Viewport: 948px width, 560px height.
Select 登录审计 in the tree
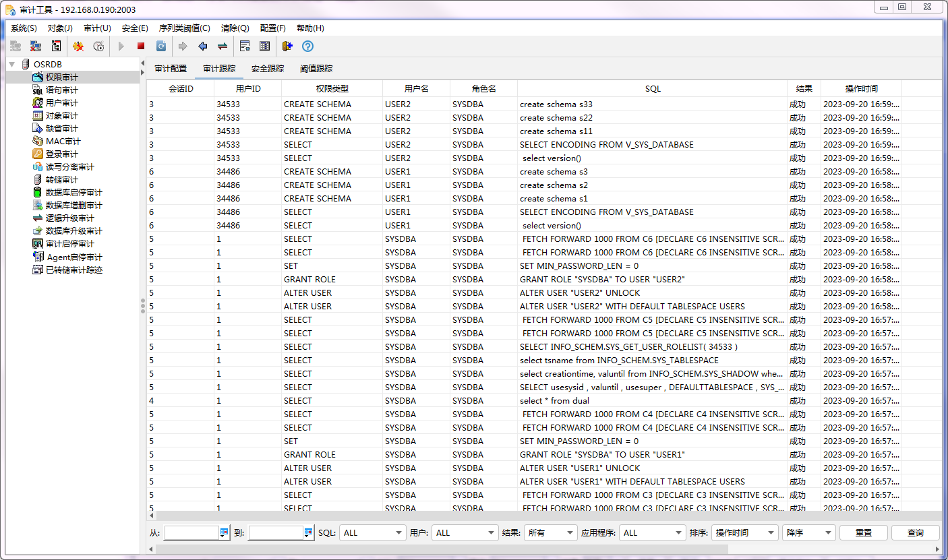click(x=61, y=154)
